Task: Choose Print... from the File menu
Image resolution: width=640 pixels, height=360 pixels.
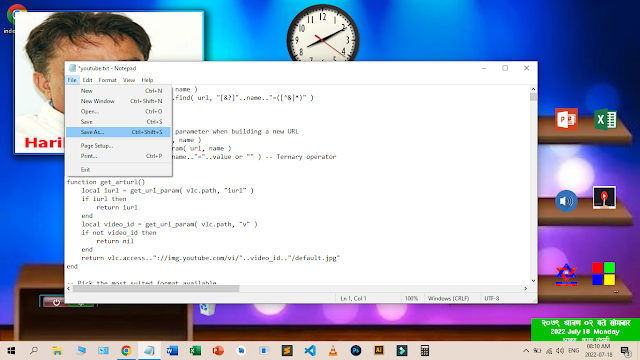Action: click(118, 156)
